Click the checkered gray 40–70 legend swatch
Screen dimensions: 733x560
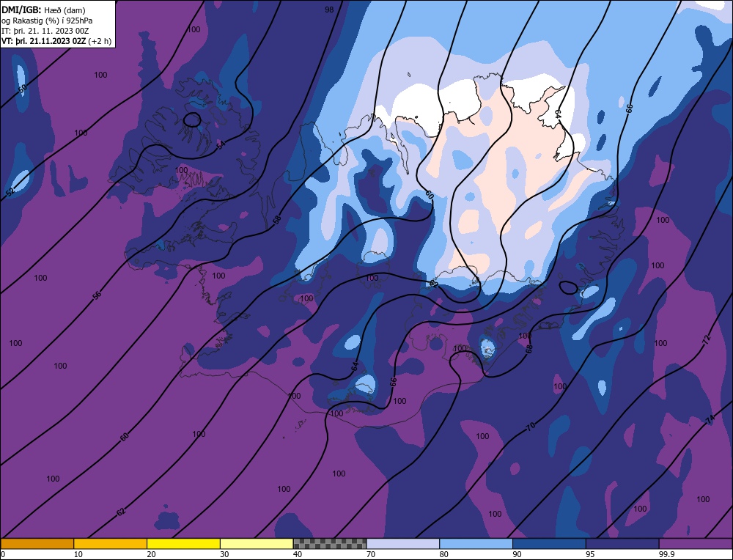click(x=330, y=544)
